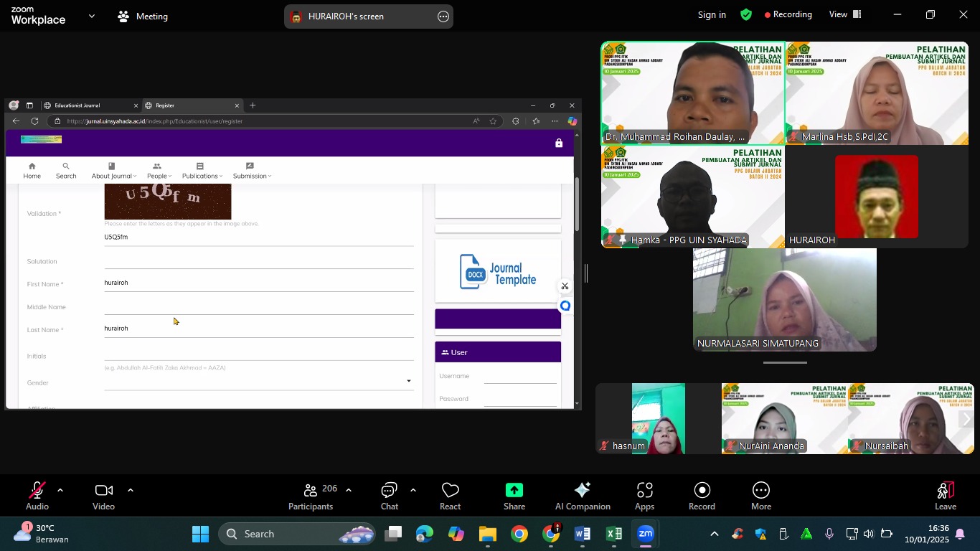Open Zoom Apps from the toolbar
This screenshot has height=551, width=980.
pyautogui.click(x=644, y=496)
